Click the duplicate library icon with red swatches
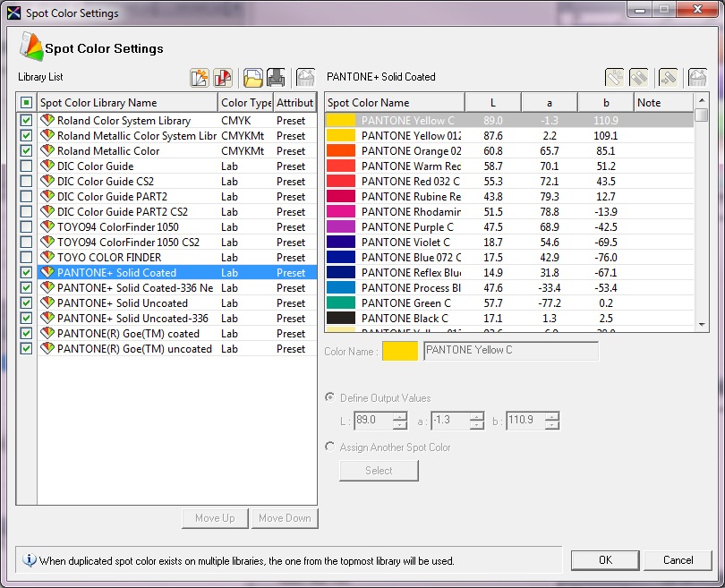 point(223,78)
